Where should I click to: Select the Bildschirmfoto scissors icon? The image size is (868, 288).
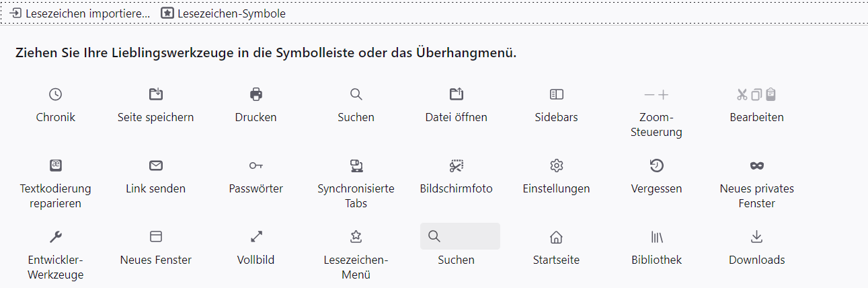point(457,166)
